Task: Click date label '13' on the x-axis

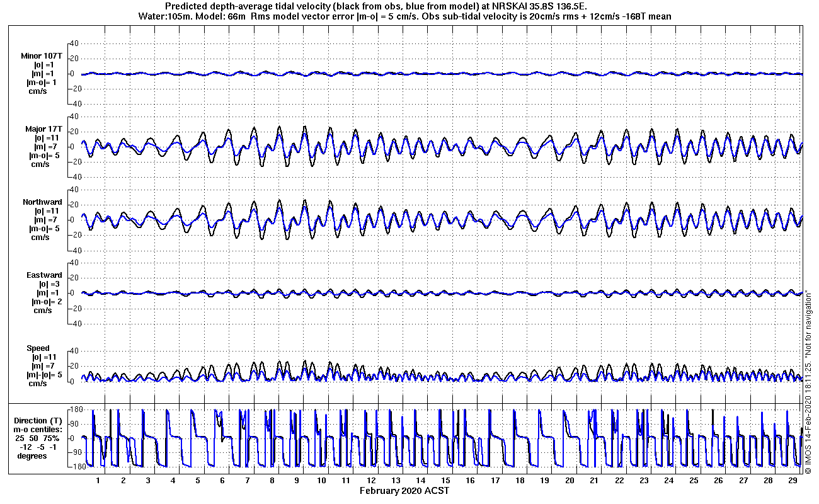Action: pos(396,480)
